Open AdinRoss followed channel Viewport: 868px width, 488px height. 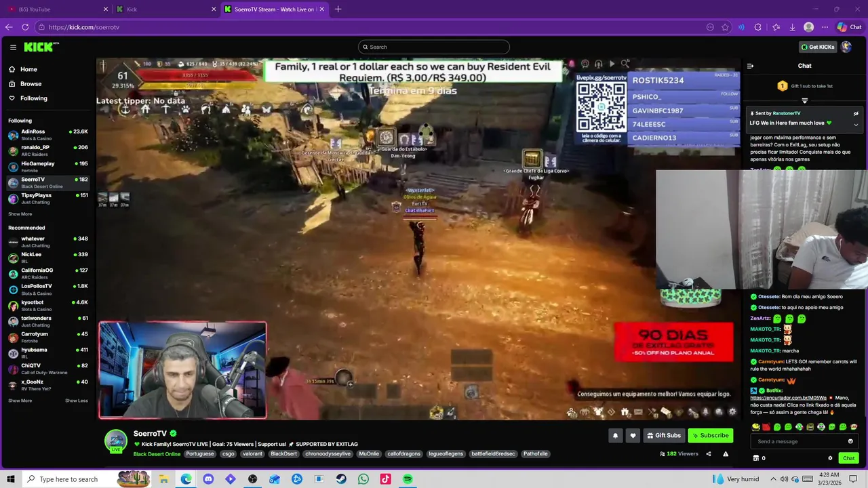point(47,134)
